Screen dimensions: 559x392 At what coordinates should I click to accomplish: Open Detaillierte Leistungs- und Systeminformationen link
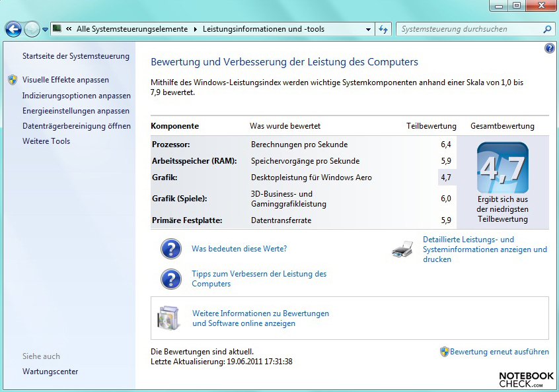[x=485, y=249]
